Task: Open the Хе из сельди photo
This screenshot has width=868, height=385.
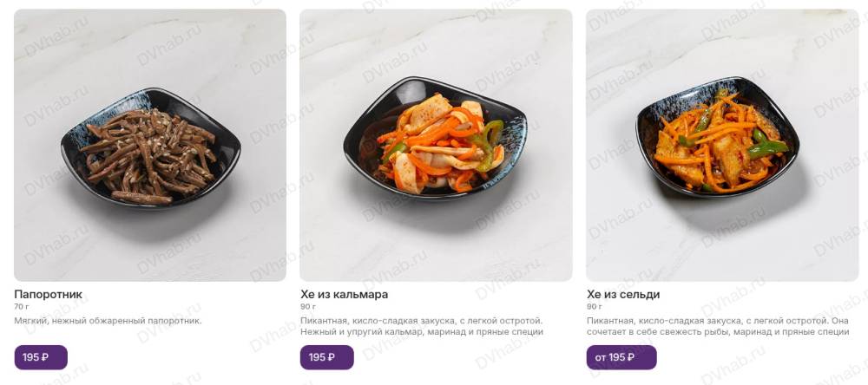Action: pos(722,145)
